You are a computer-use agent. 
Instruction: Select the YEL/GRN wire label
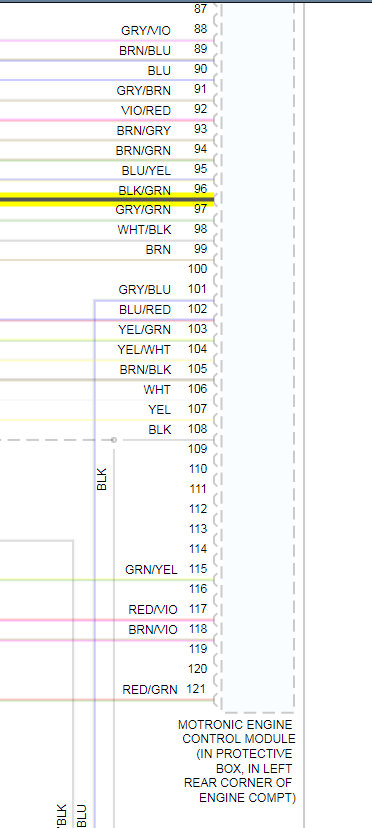tap(144, 330)
